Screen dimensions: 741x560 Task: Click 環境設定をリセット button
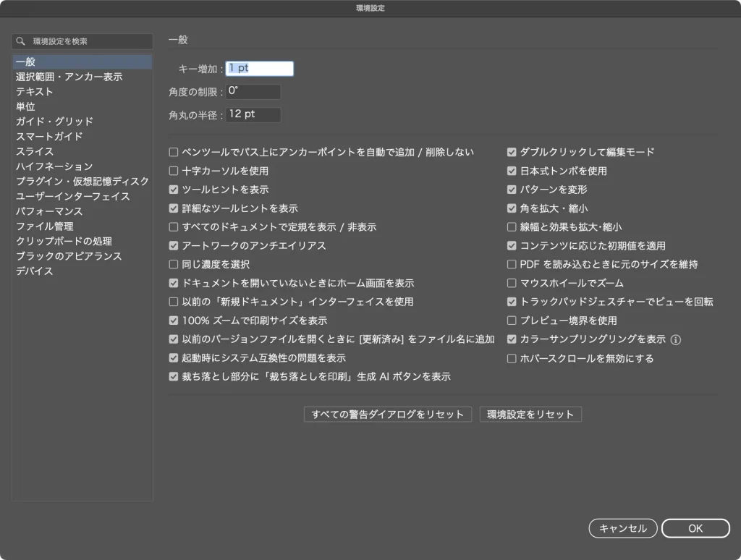[530, 415]
